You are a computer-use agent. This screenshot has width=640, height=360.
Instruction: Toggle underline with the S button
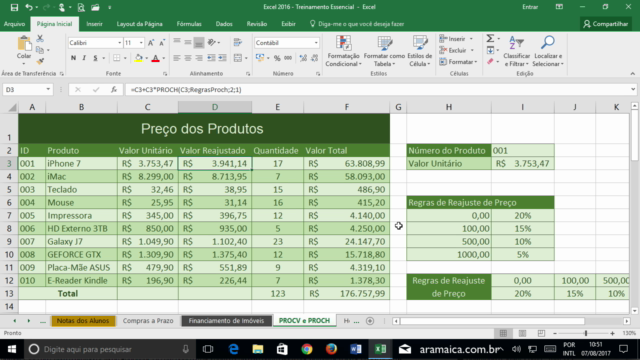pyautogui.click(x=95, y=58)
